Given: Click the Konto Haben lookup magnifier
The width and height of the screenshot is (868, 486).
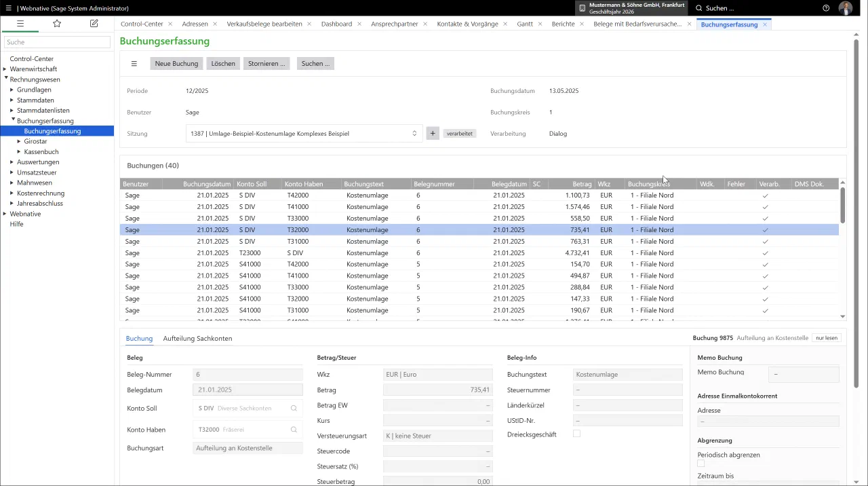Looking at the screenshot, I should click(294, 430).
